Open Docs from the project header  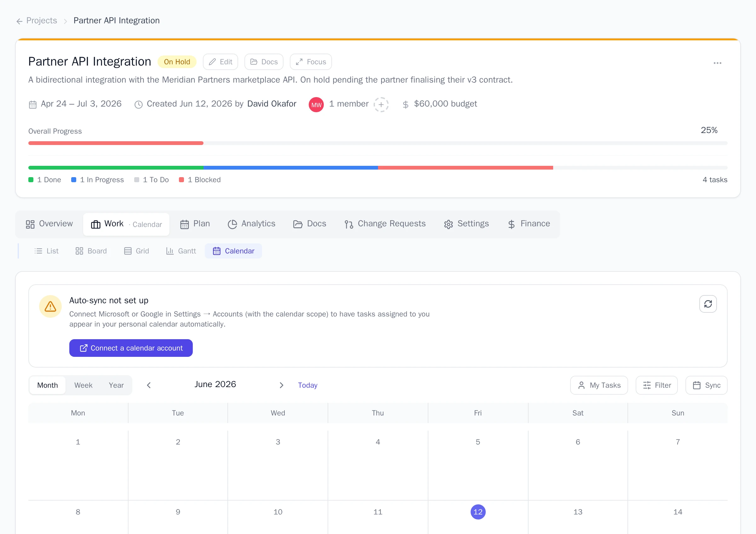[264, 62]
